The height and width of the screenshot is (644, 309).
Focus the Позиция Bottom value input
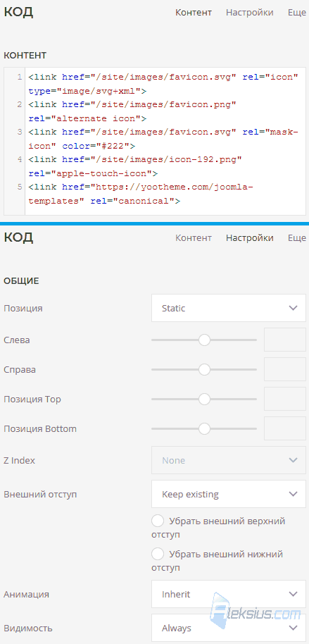click(285, 428)
